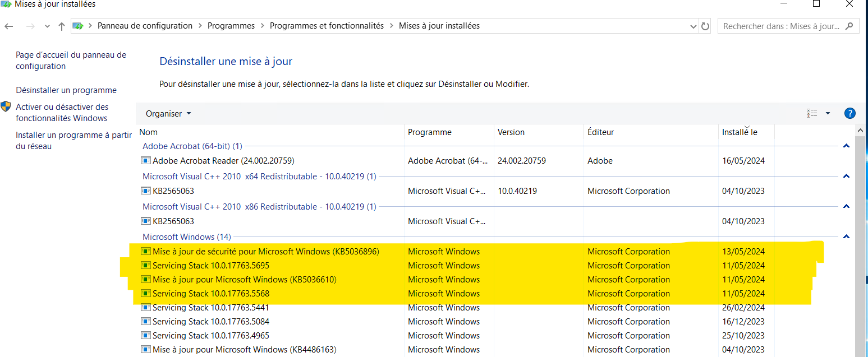Click Mises à jour installées breadcrumb
Image resolution: width=868 pixels, height=357 pixels.
[439, 26]
